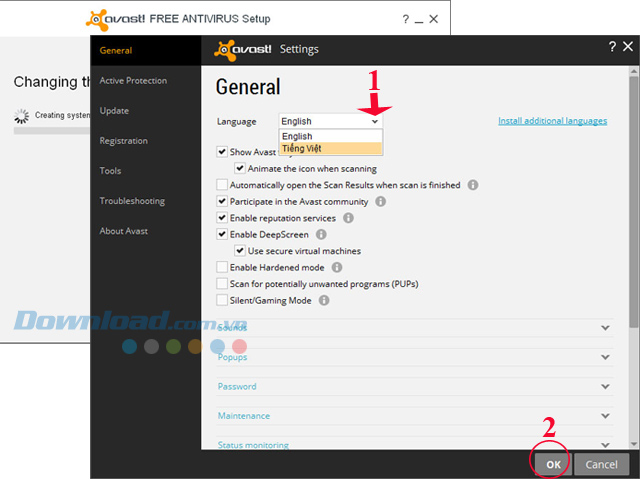Click the OK button
Viewport: 640px width, 479px height.
(553, 464)
